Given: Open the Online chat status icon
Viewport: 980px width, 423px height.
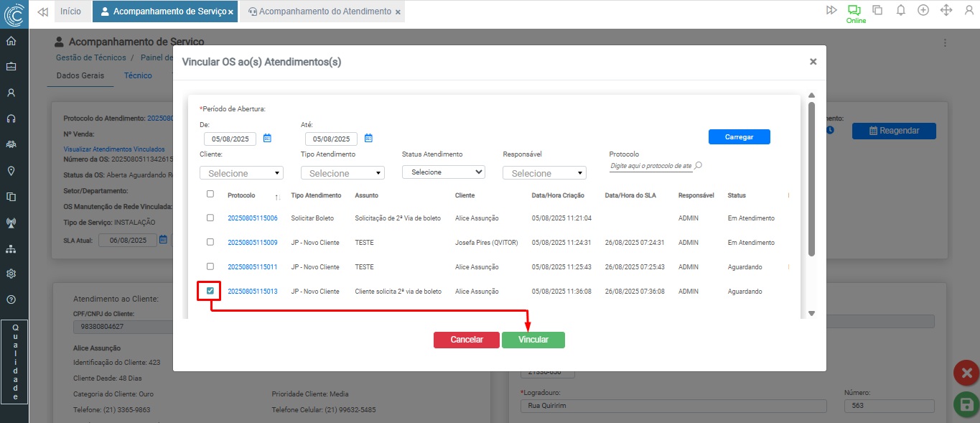Looking at the screenshot, I should tap(854, 10).
